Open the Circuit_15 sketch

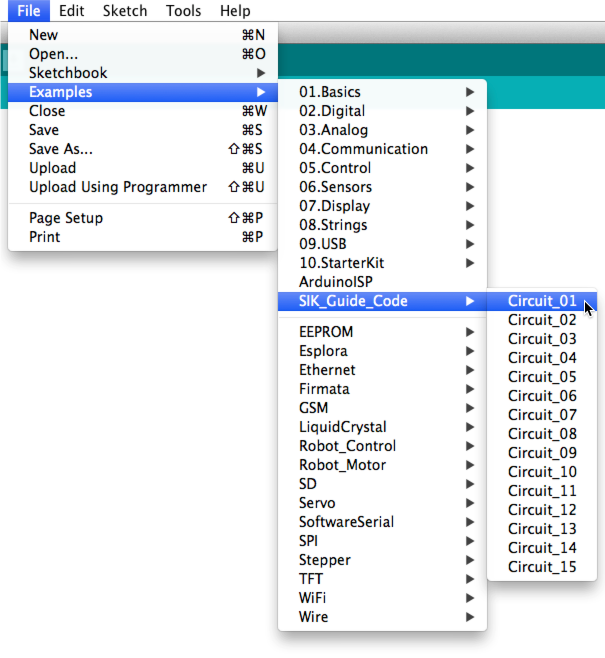tap(542, 567)
